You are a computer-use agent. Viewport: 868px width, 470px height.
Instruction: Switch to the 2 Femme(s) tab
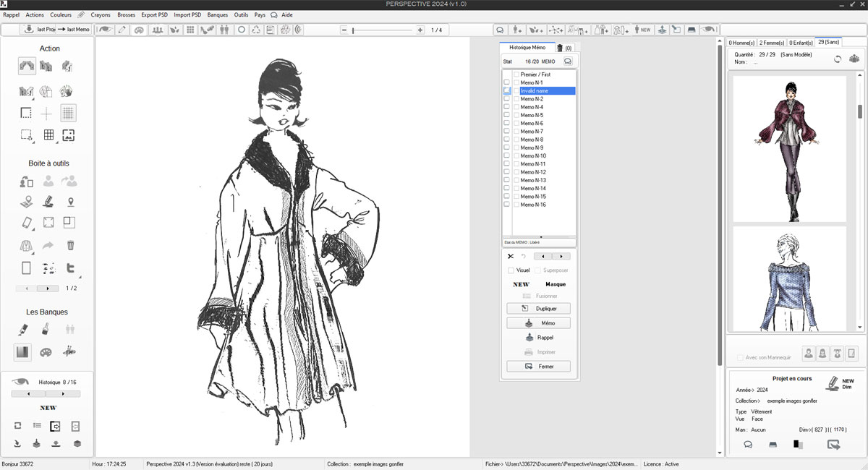(x=771, y=43)
